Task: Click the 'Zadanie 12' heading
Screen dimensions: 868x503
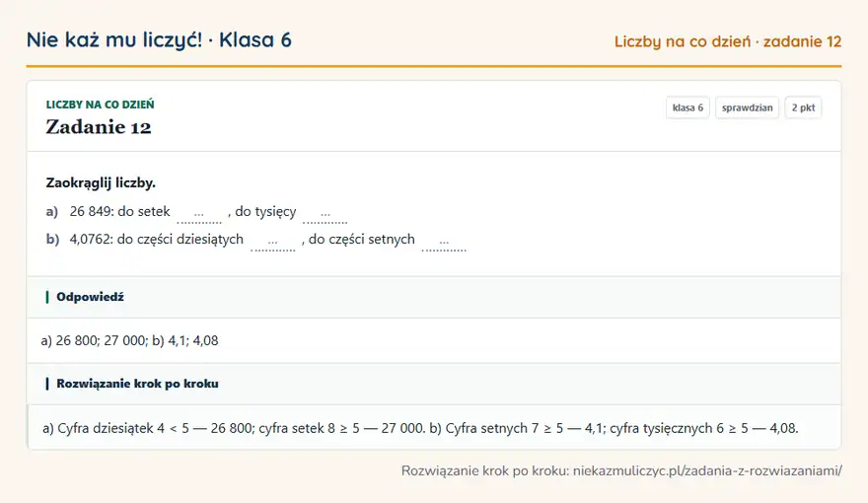Action: [x=99, y=127]
